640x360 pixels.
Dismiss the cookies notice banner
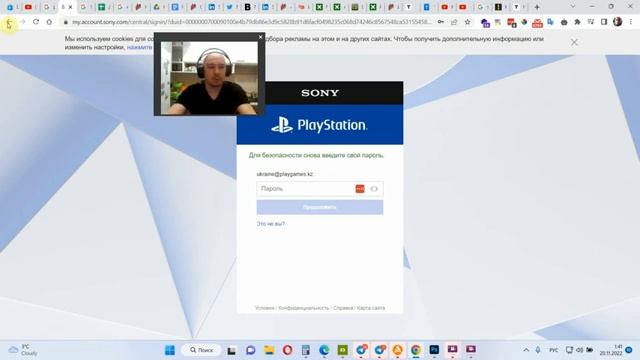574,42
